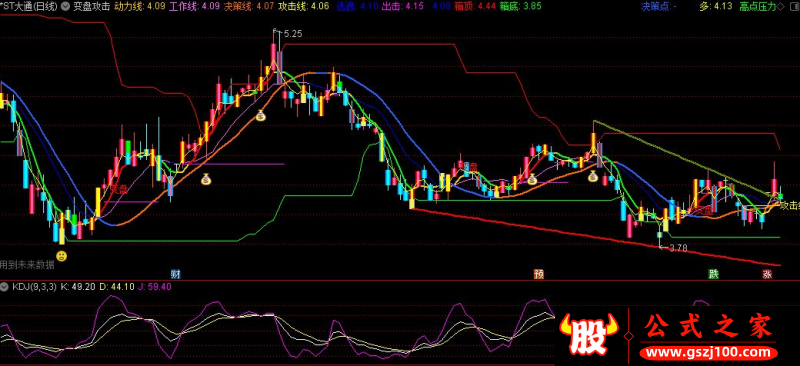Click the money bag under purple line
This screenshot has height=366, width=800.
click(205, 179)
